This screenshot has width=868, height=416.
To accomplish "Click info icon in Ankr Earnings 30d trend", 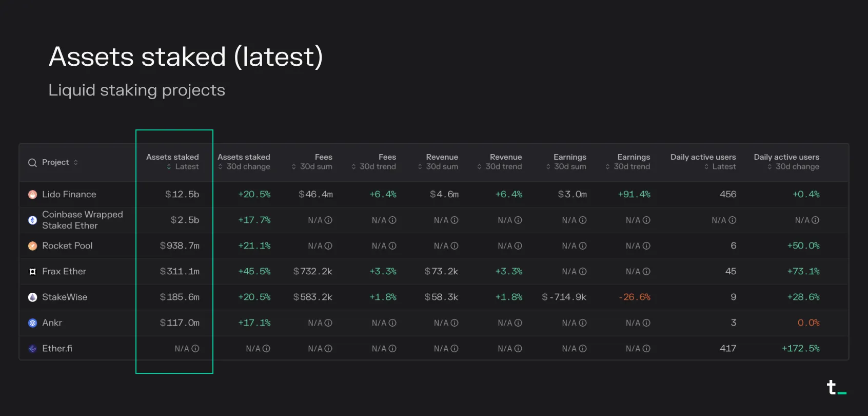I will [x=646, y=323].
